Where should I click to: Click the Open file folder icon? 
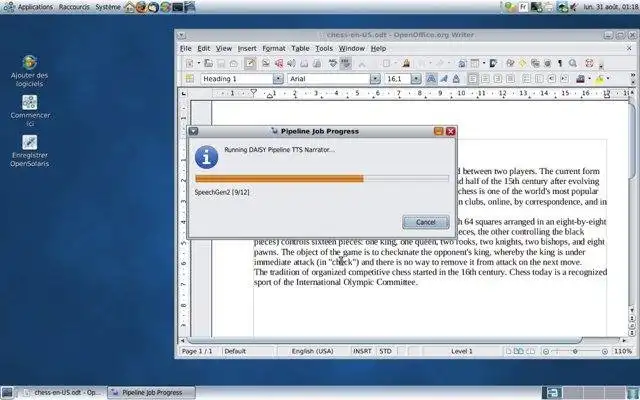(x=209, y=63)
